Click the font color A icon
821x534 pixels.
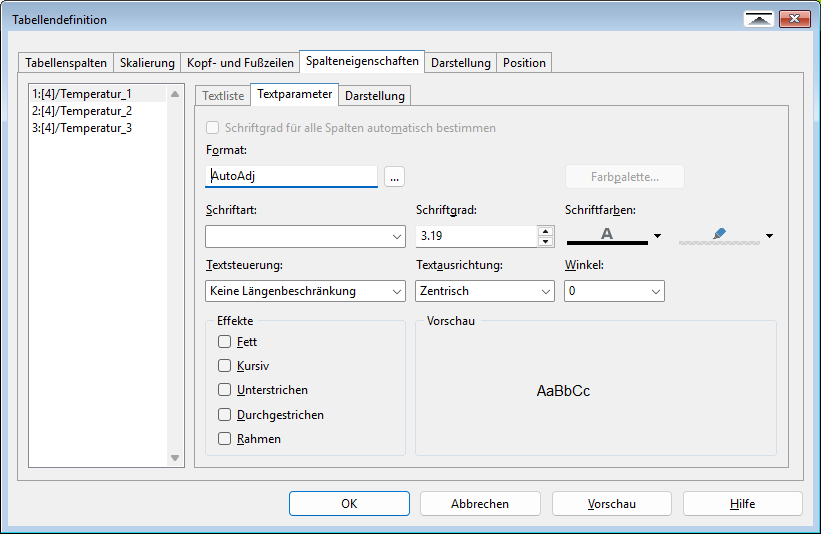point(606,235)
